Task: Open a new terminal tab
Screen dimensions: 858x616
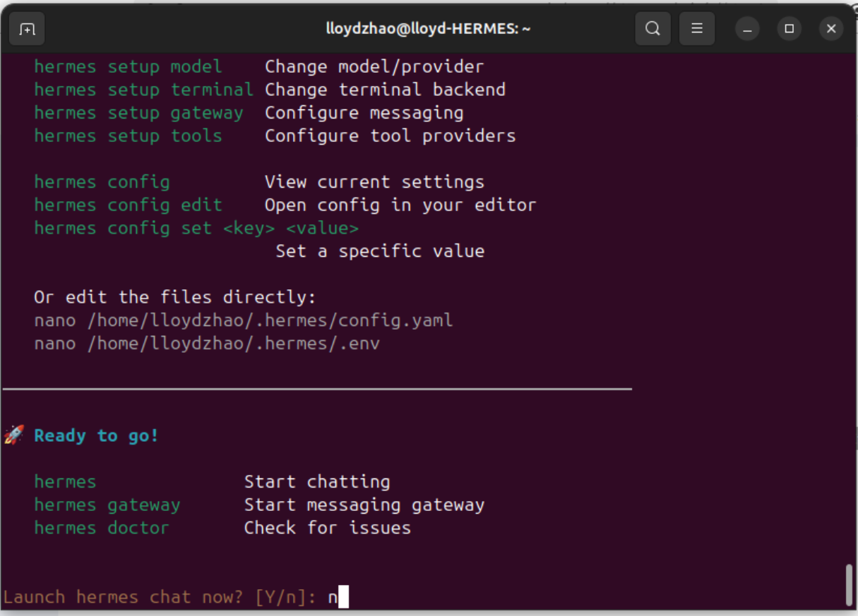Action: point(27,29)
